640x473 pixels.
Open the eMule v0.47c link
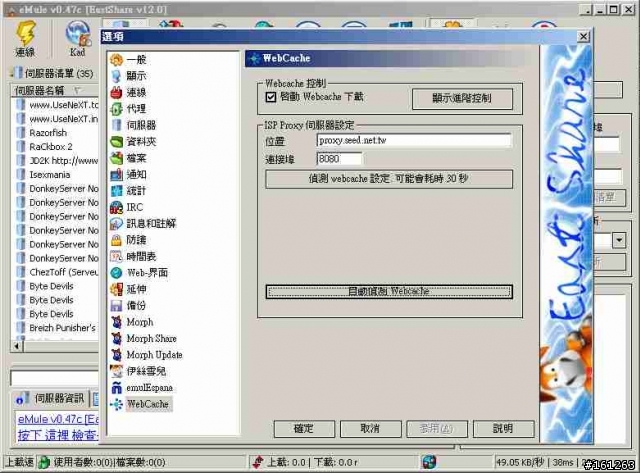[58, 419]
